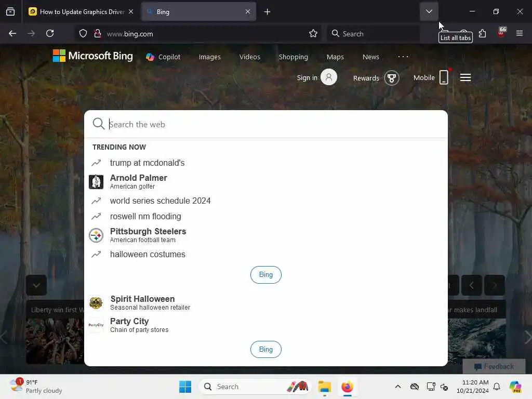Open Rewards trophy icon

(392, 78)
